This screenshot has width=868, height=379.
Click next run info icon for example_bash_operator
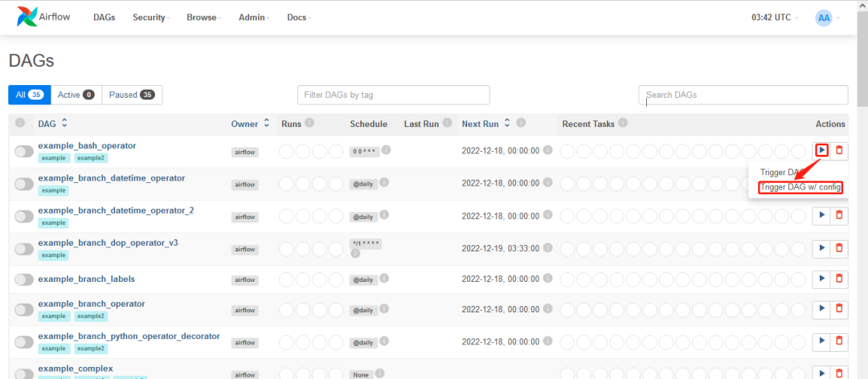[547, 150]
